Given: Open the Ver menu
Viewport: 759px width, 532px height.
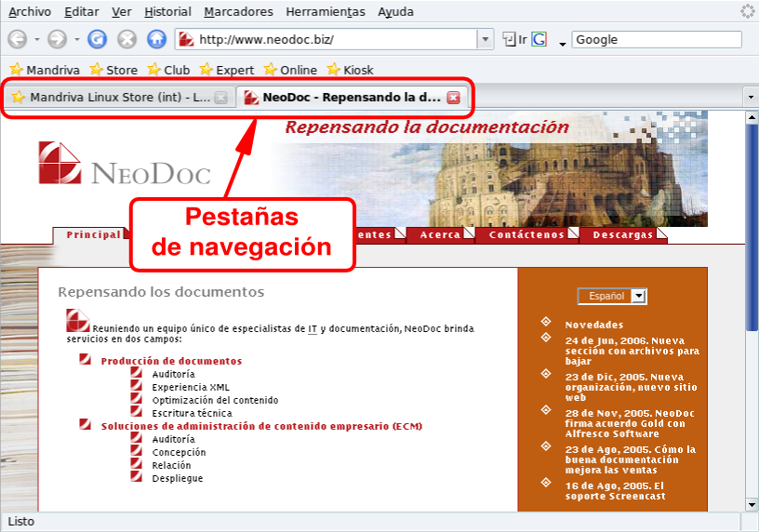Looking at the screenshot, I should pos(122,11).
